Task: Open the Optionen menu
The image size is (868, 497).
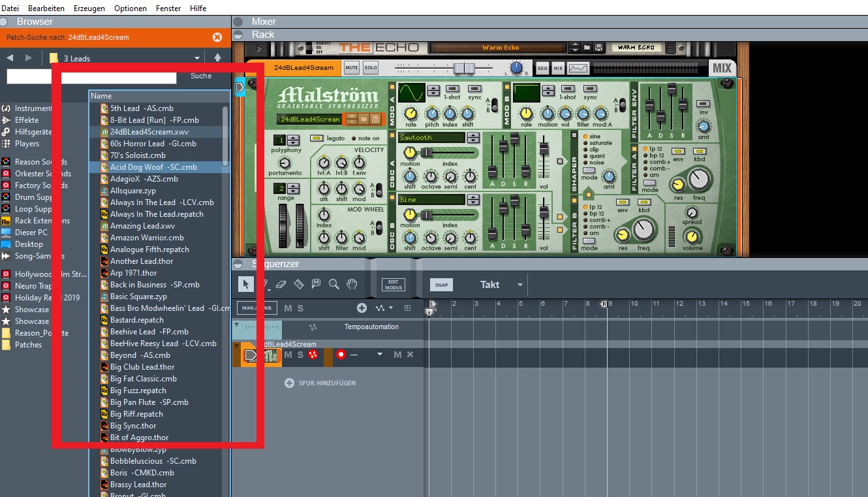Action: point(131,8)
